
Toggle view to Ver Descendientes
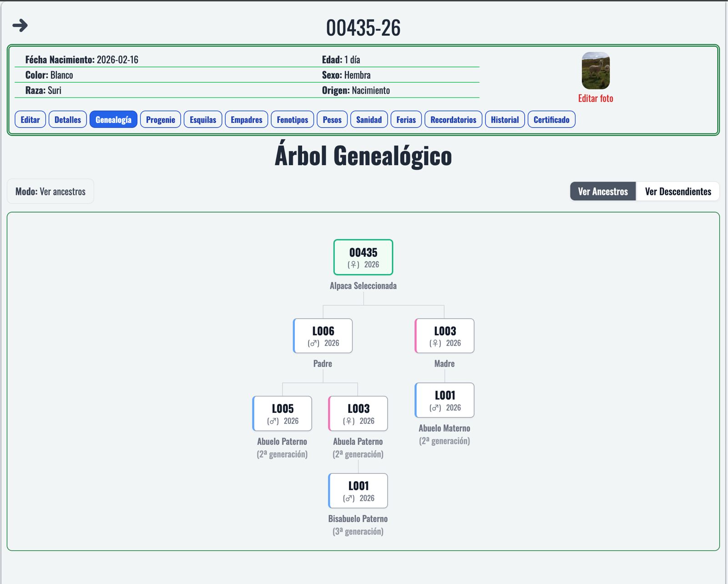[x=677, y=192]
